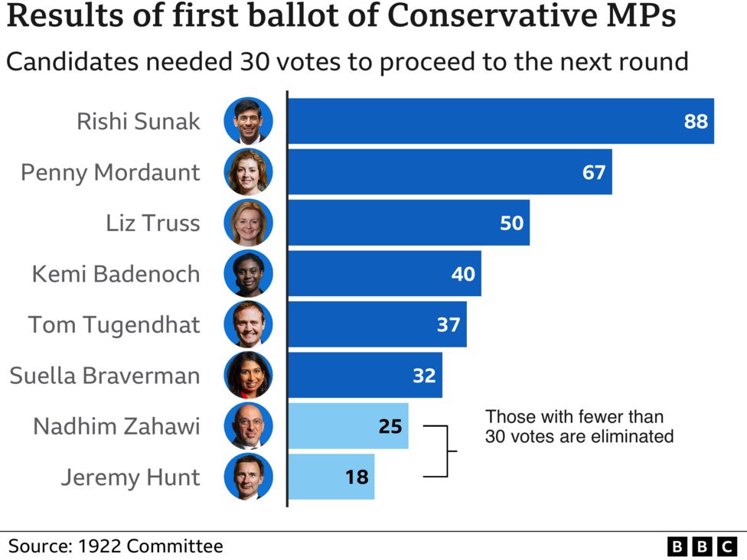This screenshot has width=747, height=560.
Task: Select the 40 votes bar
Action: [385, 274]
